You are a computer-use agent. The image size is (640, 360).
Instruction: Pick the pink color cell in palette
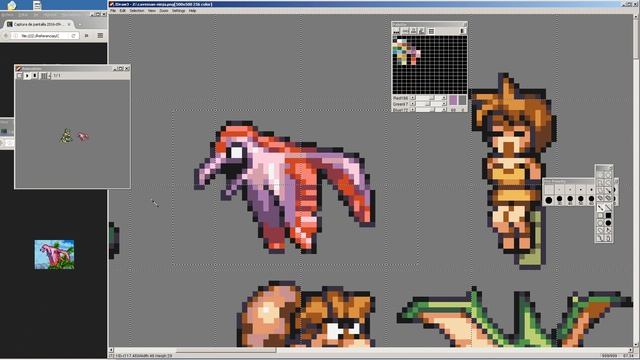[x=418, y=53]
